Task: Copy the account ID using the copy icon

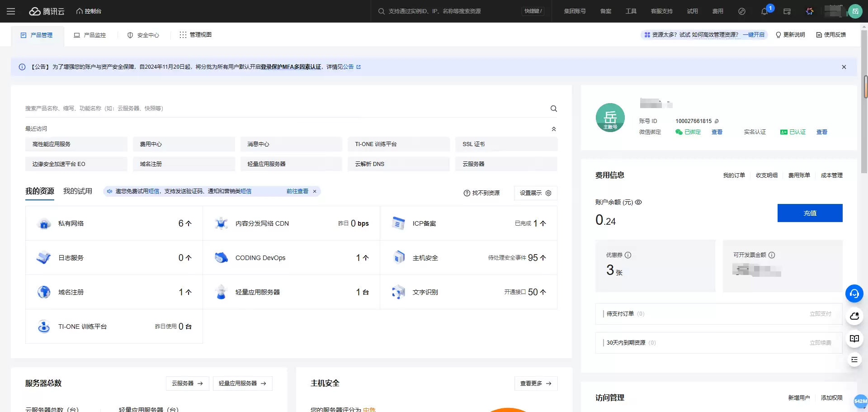Action: point(717,121)
